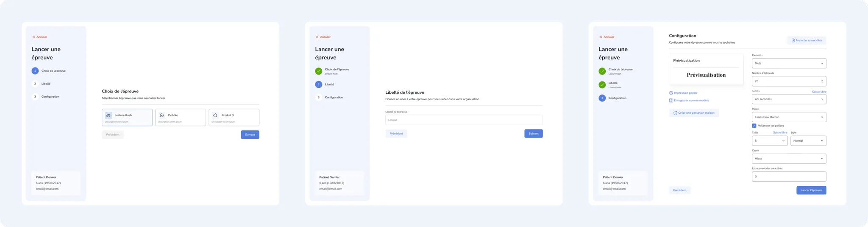Open the Éléments dropdown showing Mots
868x227 pixels.
tap(789, 63)
